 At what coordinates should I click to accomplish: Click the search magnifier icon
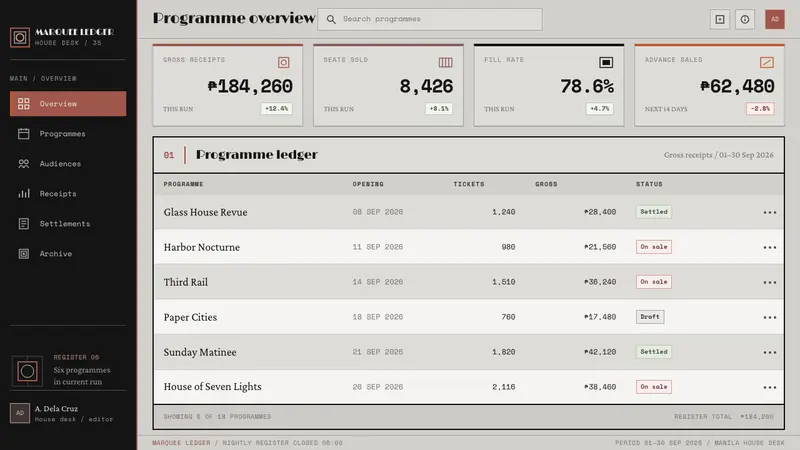331,19
